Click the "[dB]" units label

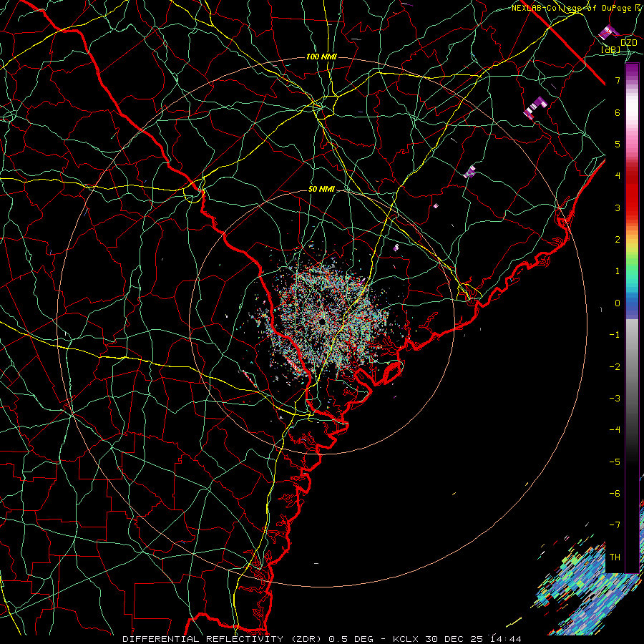click(x=611, y=50)
